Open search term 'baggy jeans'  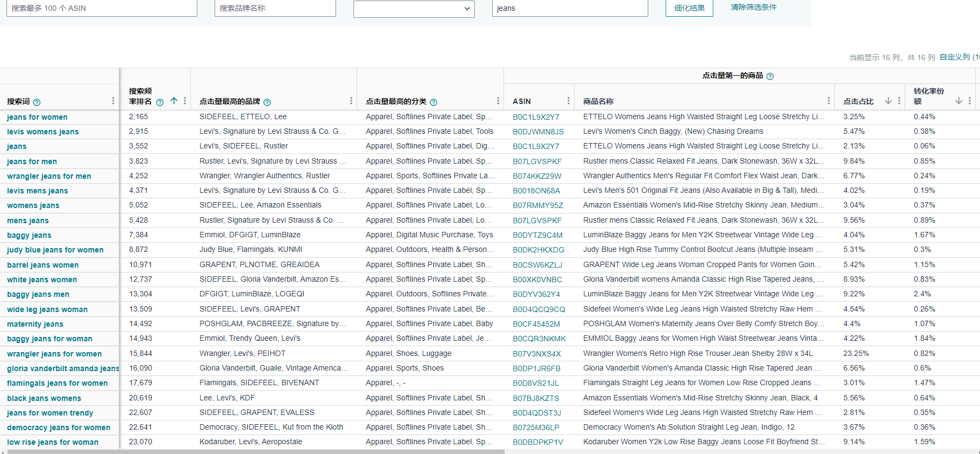click(x=29, y=235)
